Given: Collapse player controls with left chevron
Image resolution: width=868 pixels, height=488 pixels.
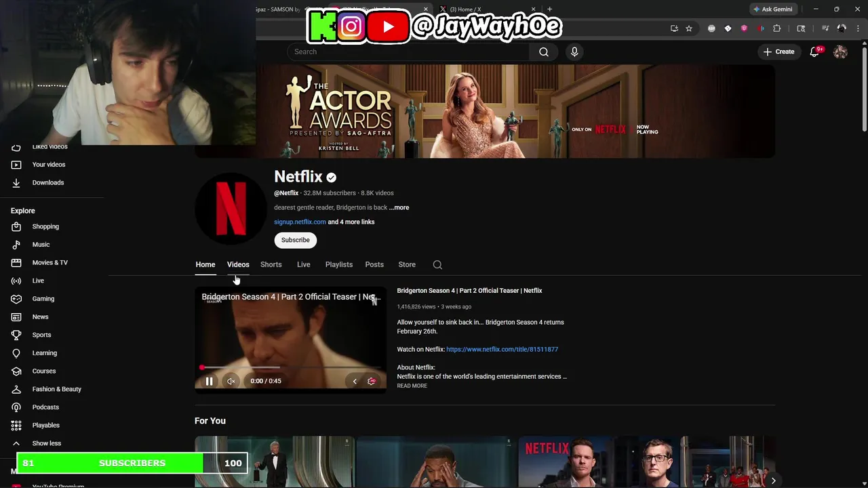Looking at the screenshot, I should pyautogui.click(x=354, y=381).
